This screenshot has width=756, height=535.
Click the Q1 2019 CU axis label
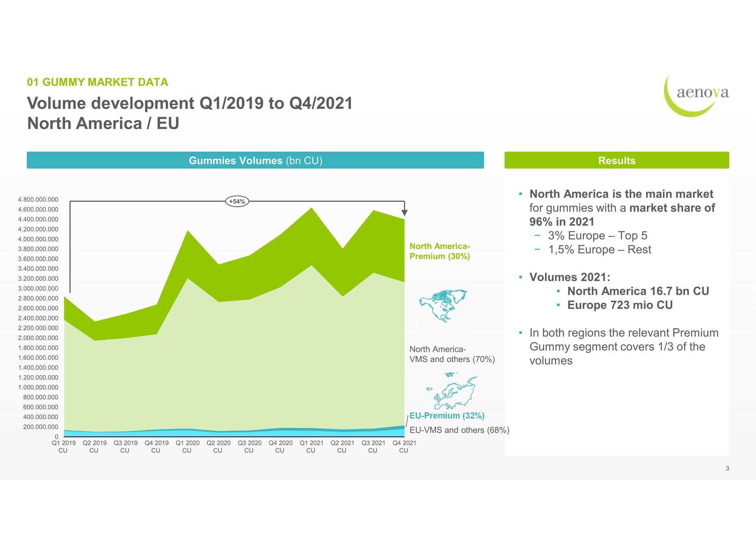[63, 447]
